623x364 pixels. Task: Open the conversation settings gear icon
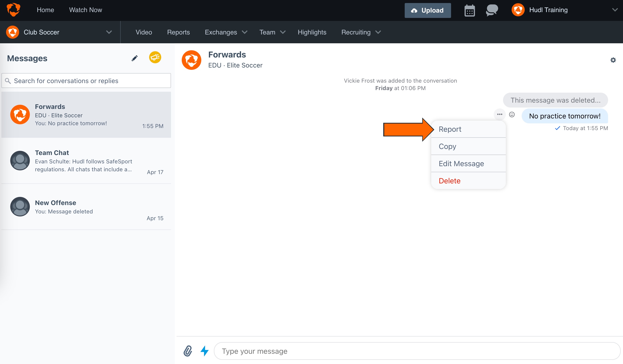[613, 60]
